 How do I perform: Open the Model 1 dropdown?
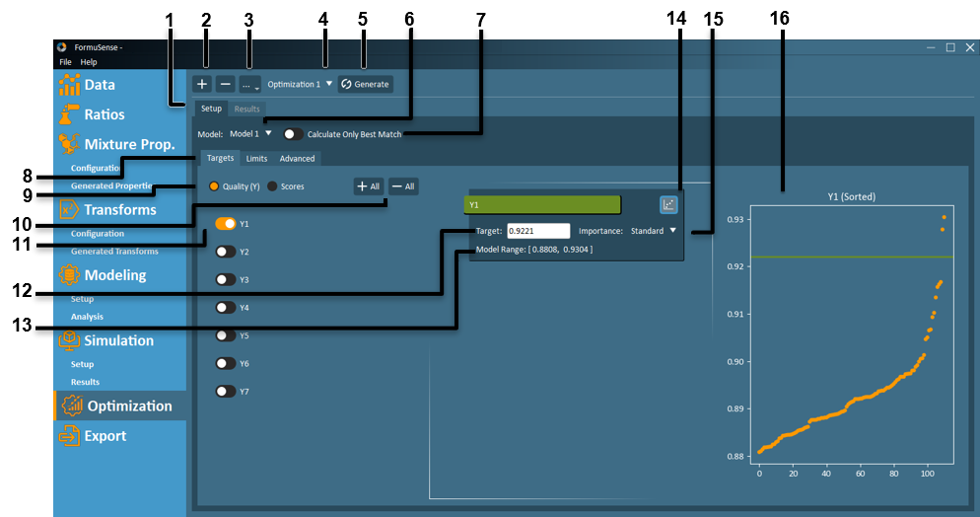250,134
